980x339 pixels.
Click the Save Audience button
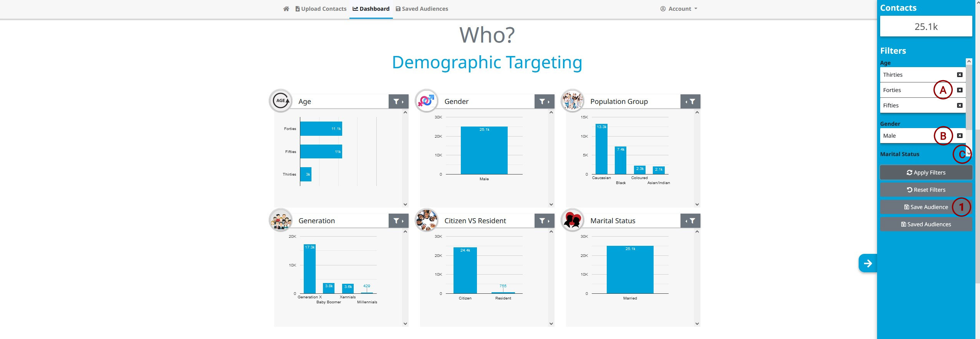coord(925,207)
